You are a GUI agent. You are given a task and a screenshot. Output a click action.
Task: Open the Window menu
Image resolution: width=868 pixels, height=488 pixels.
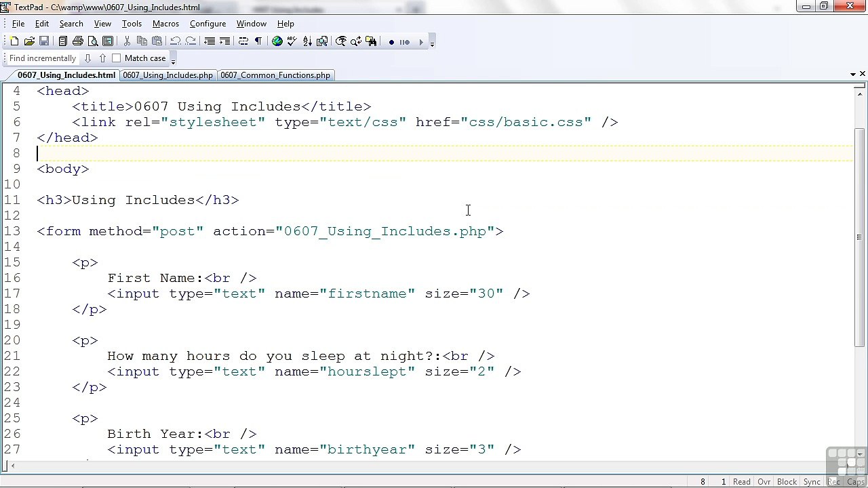251,24
